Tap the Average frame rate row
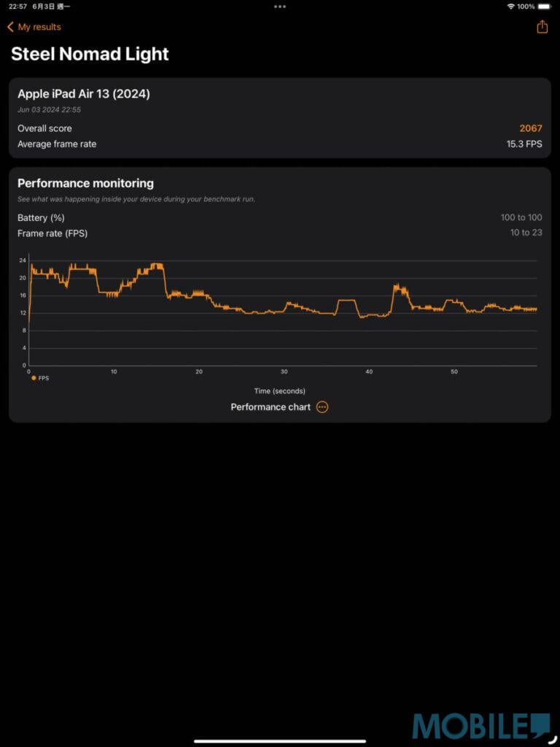This screenshot has height=747, width=560. (x=280, y=144)
